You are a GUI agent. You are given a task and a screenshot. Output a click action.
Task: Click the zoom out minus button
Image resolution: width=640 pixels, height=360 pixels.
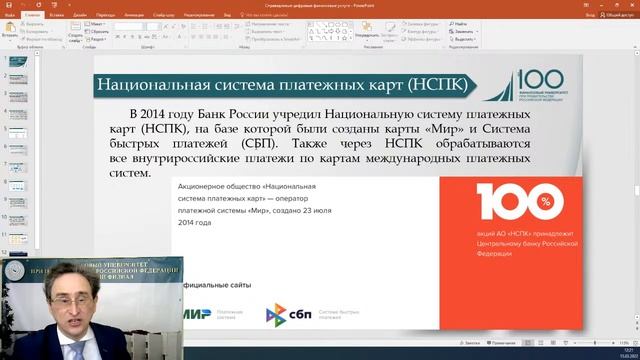(x=575, y=343)
